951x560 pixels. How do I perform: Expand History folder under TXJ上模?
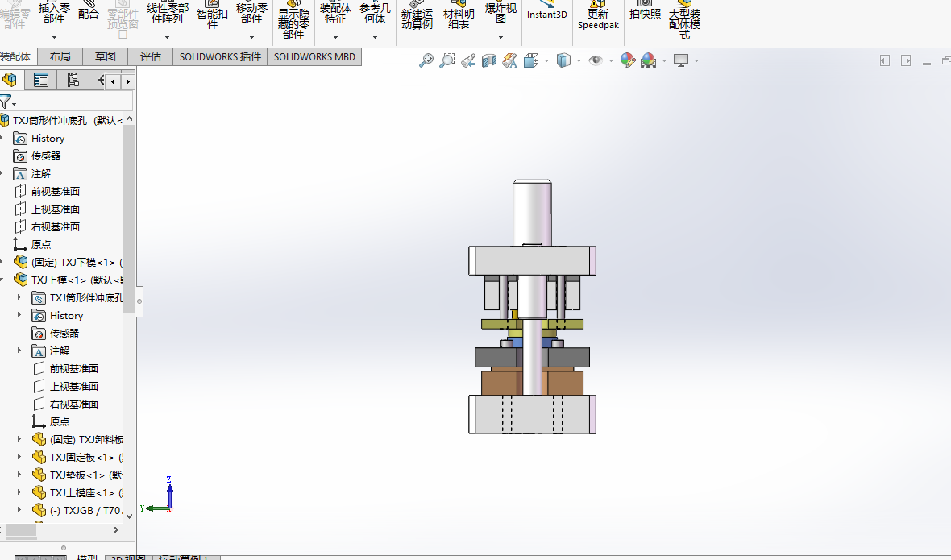coord(19,315)
